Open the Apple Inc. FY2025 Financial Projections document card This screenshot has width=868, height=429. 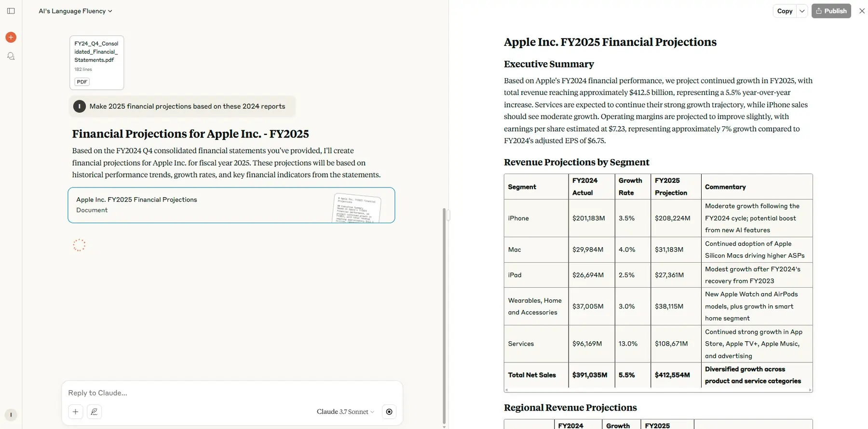coord(231,205)
